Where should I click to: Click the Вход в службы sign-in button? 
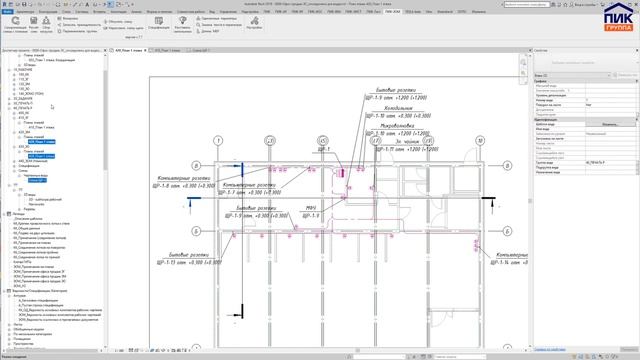tap(584, 4)
